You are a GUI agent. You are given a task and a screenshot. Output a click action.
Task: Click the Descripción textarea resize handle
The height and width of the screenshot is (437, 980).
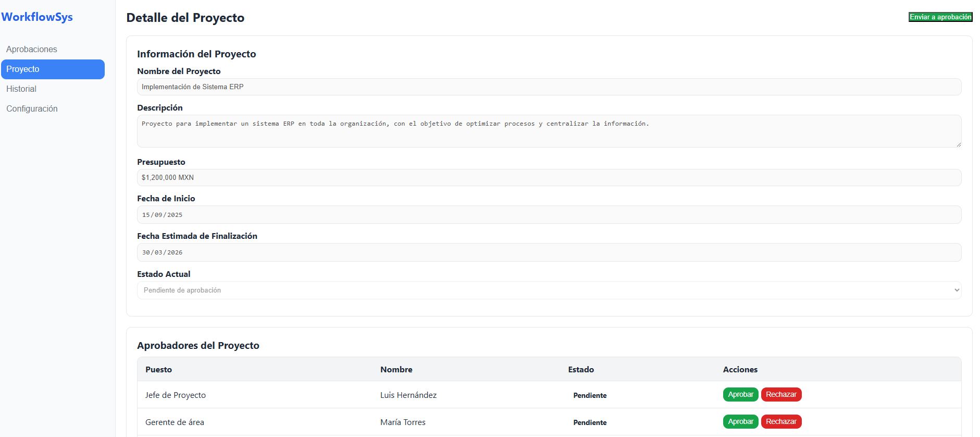coord(958,144)
